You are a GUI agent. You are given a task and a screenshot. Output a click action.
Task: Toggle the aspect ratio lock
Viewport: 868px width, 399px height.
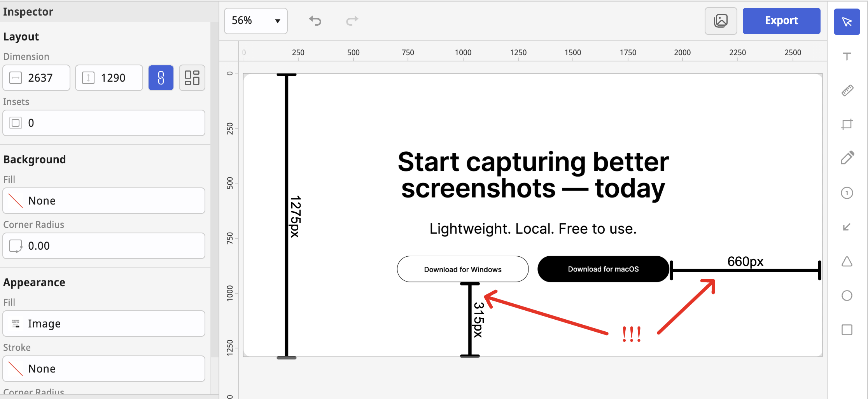[x=161, y=78]
